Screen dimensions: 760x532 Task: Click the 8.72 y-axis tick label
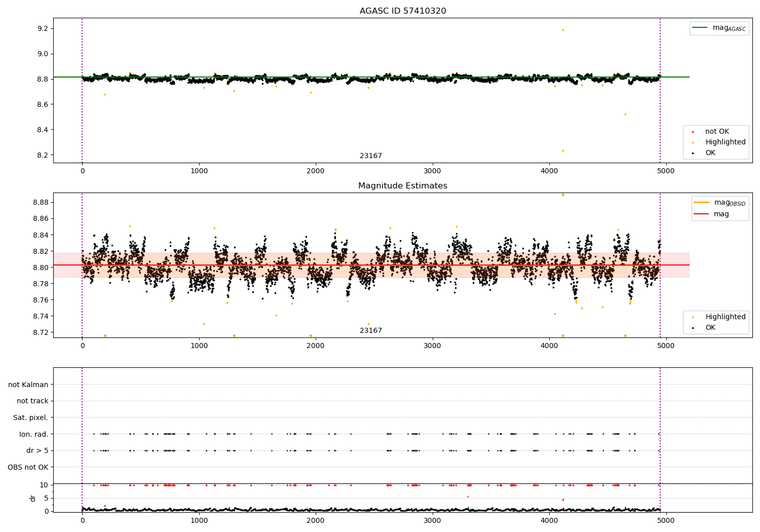coord(40,332)
